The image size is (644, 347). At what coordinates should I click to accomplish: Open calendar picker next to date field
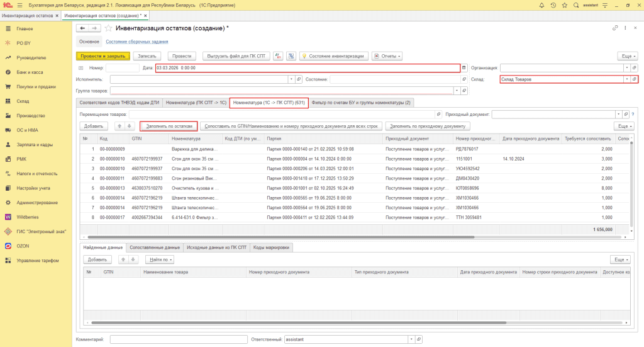tap(464, 67)
